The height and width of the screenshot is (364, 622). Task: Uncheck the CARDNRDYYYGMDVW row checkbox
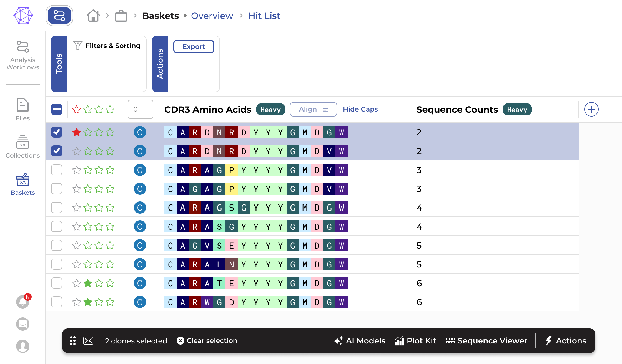pos(57,151)
